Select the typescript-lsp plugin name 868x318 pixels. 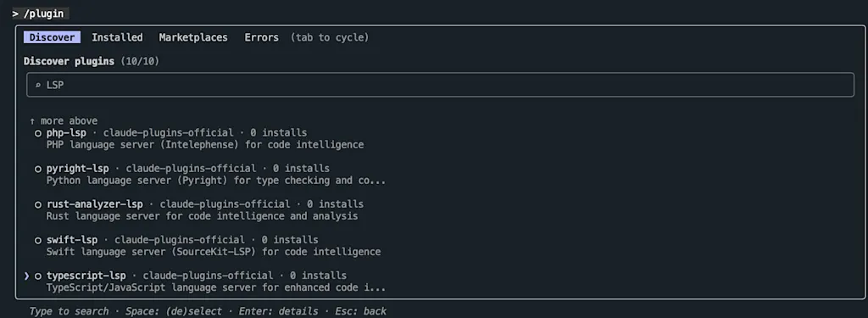click(86, 276)
